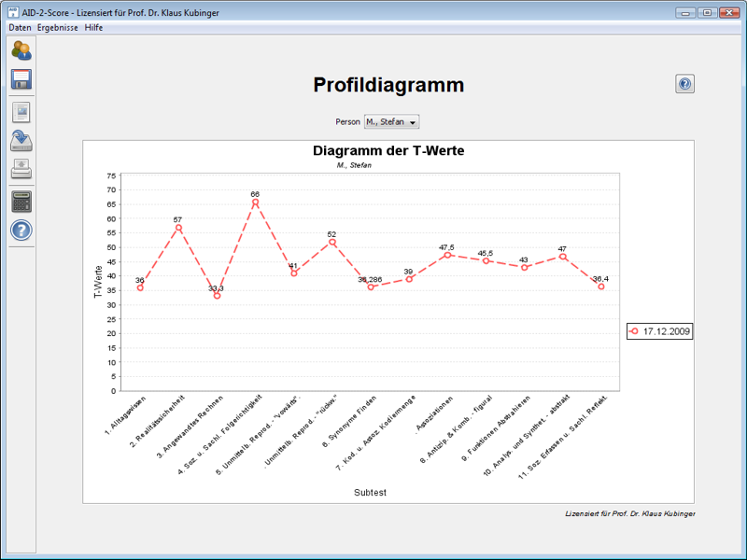
Task: Open the persons management icon with two users
Action: pyautogui.click(x=21, y=50)
